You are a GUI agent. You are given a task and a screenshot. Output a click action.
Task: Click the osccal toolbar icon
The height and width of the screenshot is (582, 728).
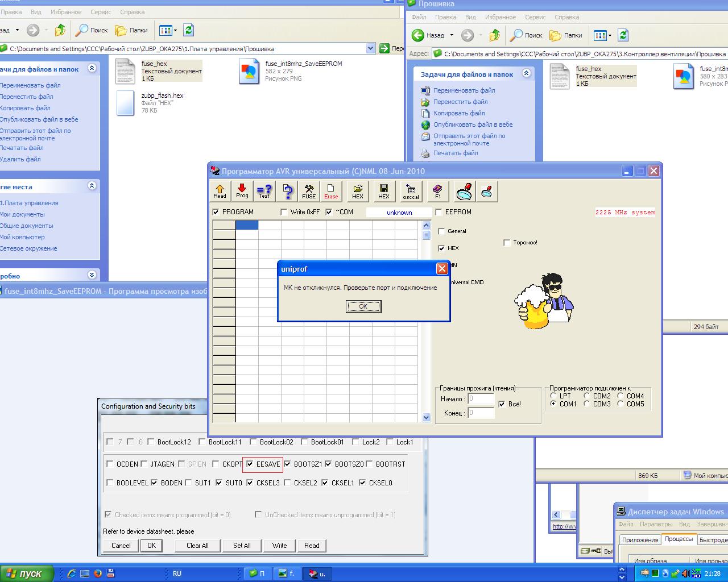[x=411, y=191]
